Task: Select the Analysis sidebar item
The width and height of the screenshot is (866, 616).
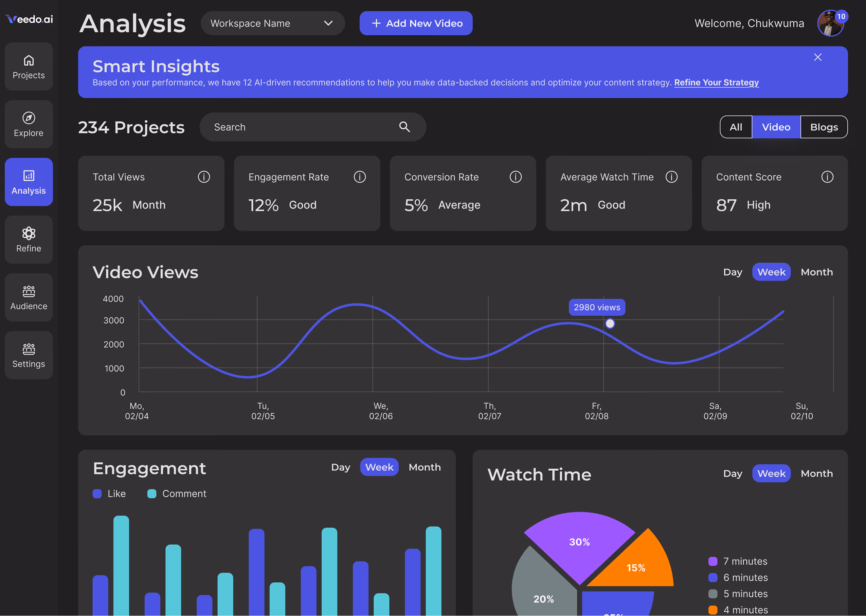Action: click(29, 182)
